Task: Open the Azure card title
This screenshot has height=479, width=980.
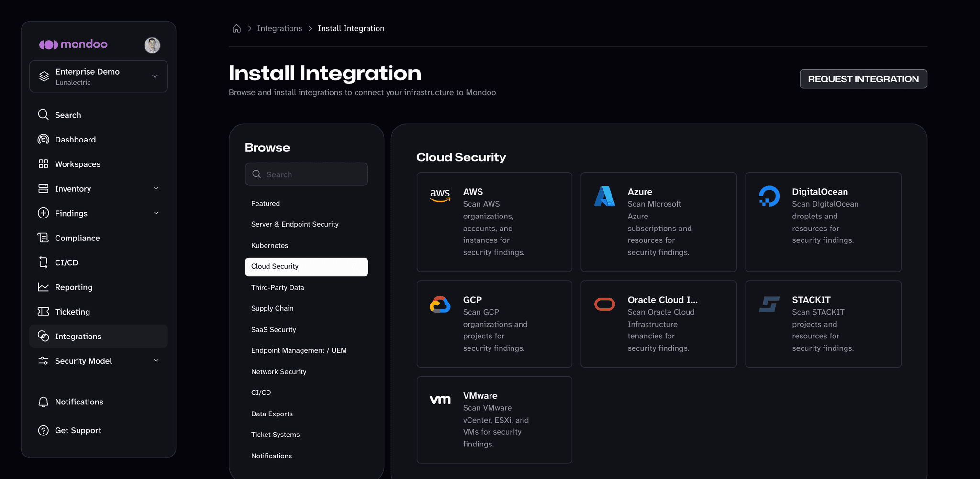Action: (x=640, y=192)
